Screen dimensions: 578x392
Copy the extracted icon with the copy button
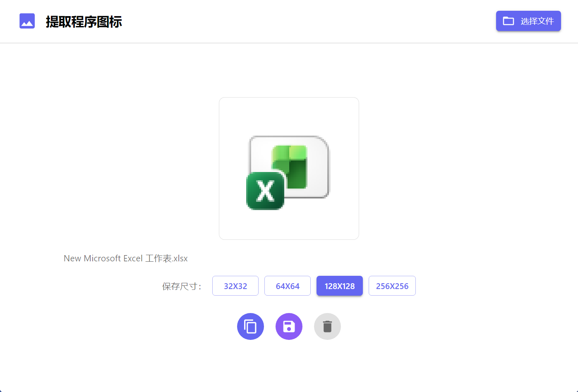click(x=250, y=326)
